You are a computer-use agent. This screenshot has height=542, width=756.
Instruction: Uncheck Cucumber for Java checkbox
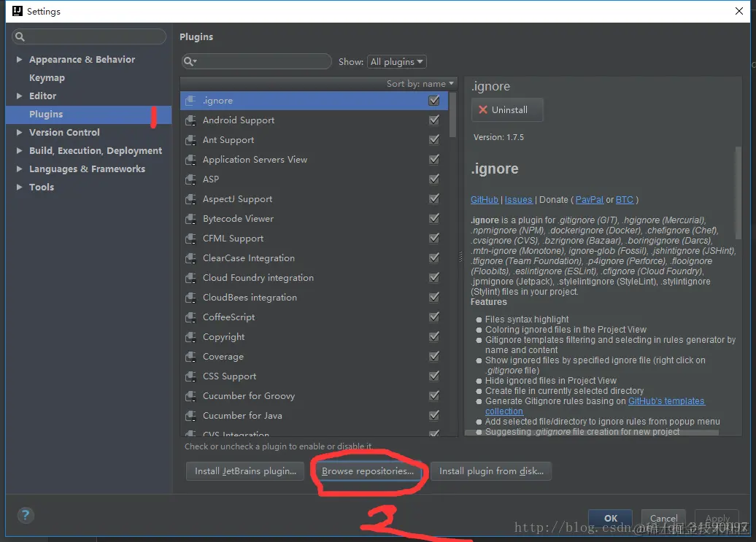[434, 416]
